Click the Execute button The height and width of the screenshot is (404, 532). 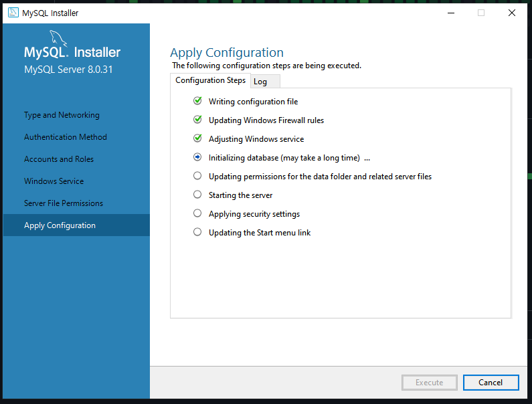click(x=430, y=383)
